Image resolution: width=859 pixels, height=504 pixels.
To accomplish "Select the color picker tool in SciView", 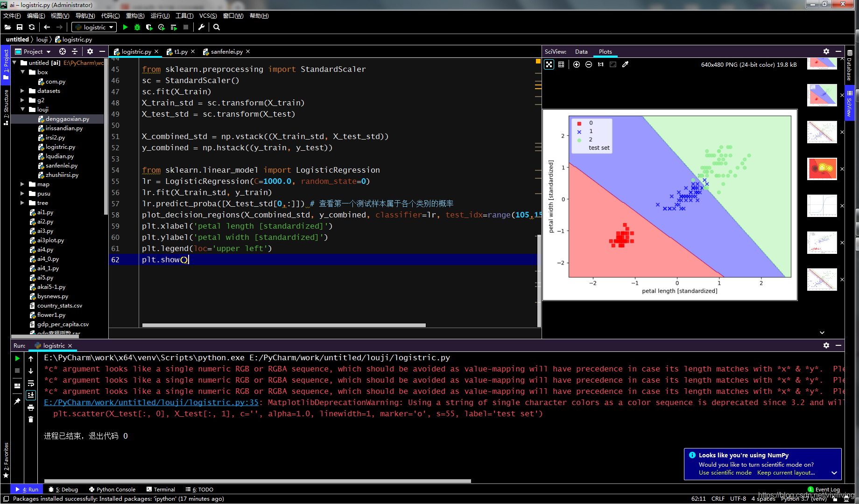I will pyautogui.click(x=626, y=64).
